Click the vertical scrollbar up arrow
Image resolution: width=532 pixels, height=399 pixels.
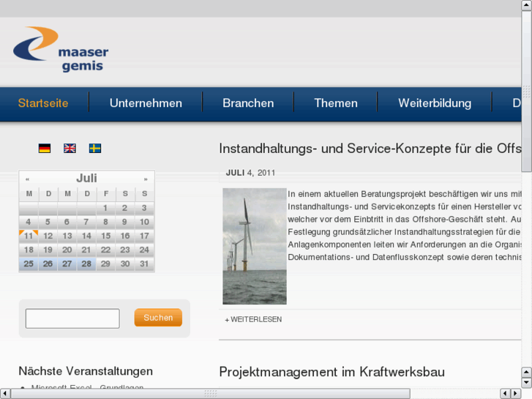tap(527, 4)
